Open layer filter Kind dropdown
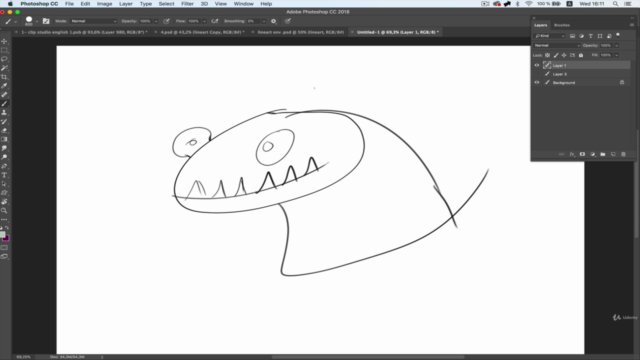Image resolution: width=640 pixels, height=360 pixels. 550,36
